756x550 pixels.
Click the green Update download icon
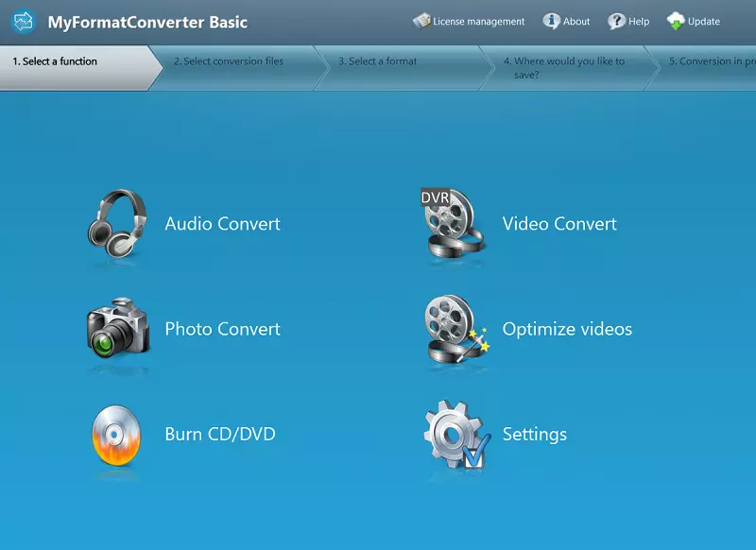click(676, 21)
